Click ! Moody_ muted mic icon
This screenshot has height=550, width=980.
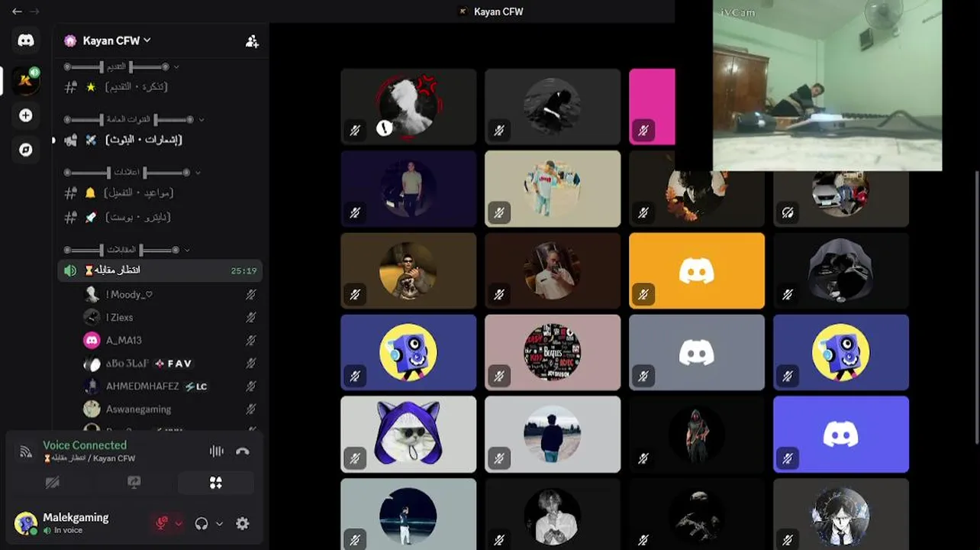[x=251, y=294]
